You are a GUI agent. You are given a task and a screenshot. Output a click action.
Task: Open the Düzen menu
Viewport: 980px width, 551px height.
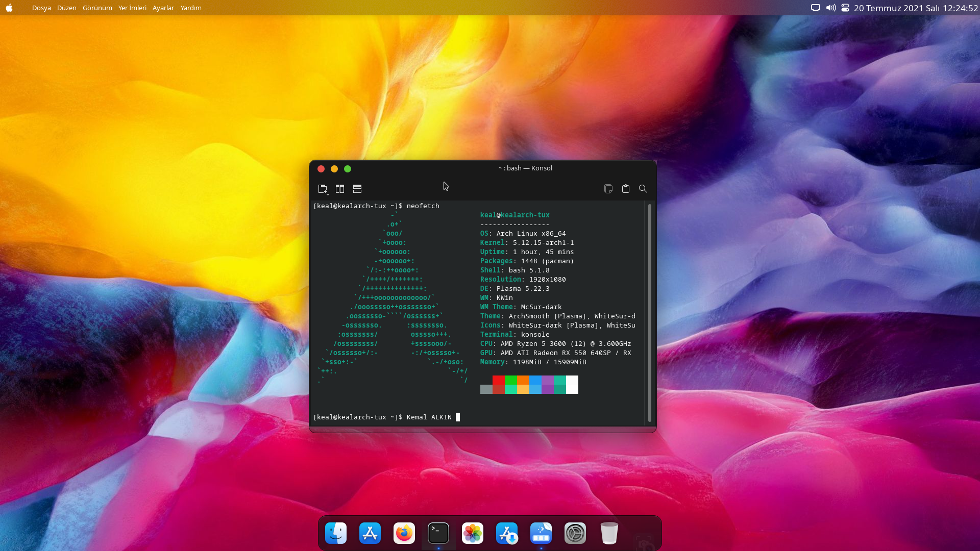pos(67,8)
